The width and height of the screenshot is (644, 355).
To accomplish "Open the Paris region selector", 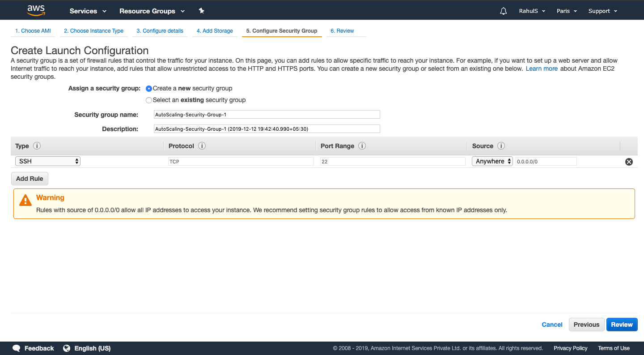I will point(566,11).
